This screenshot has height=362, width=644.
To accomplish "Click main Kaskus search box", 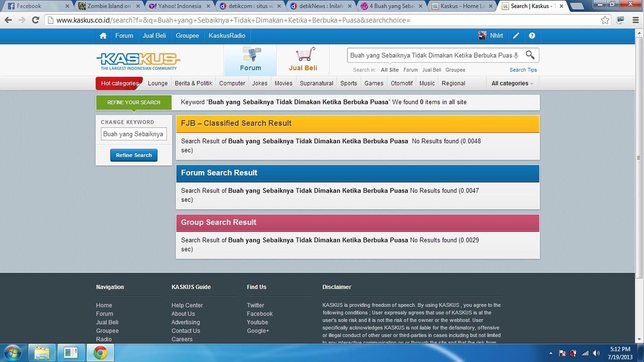I will click(x=431, y=55).
